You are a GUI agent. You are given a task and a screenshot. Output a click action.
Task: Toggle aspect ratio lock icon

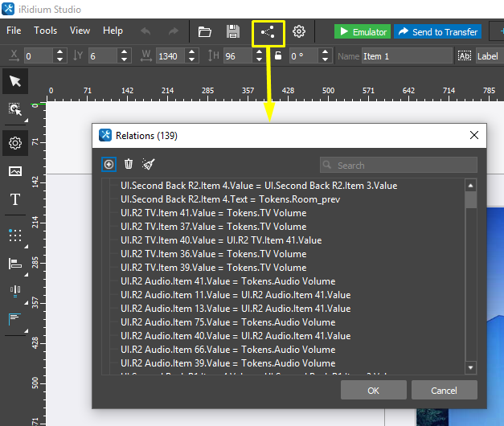[278, 55]
